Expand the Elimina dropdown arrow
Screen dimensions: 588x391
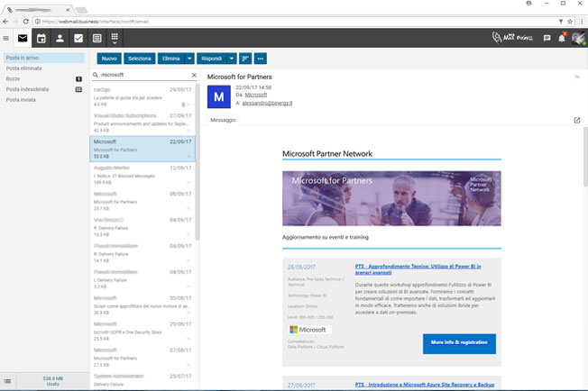(189, 59)
